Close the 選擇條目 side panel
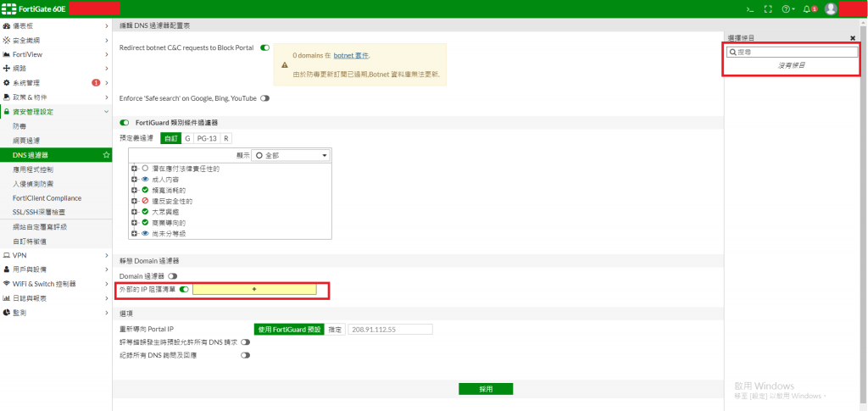The height and width of the screenshot is (411, 868). [x=853, y=38]
